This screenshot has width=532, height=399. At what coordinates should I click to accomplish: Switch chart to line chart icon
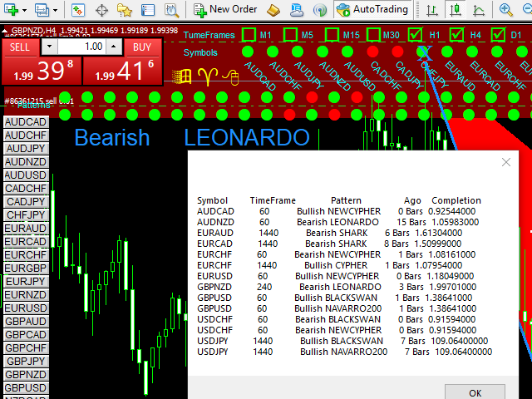pos(479,10)
